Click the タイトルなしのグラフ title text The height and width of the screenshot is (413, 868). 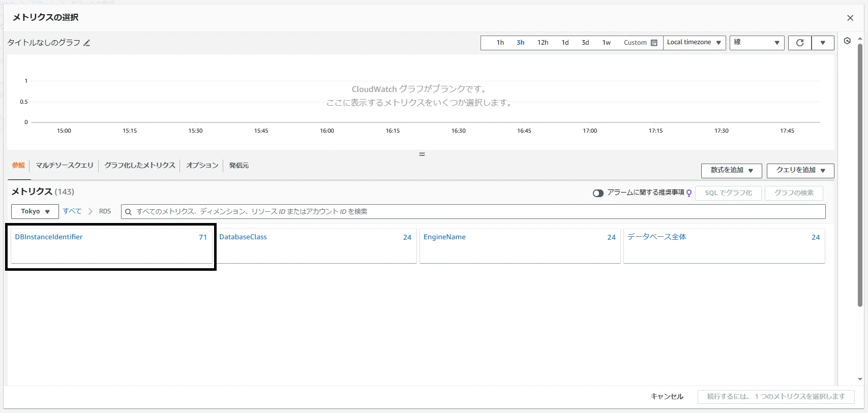pos(44,43)
